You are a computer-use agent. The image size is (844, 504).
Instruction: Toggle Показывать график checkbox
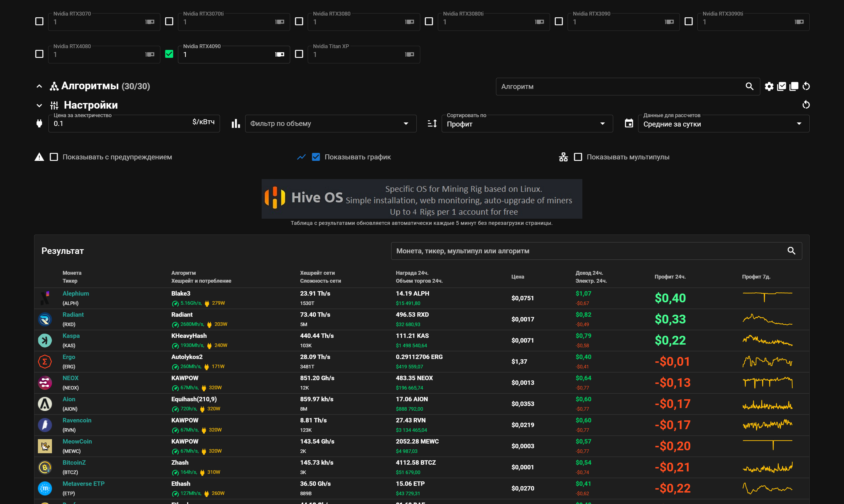pyautogui.click(x=316, y=157)
